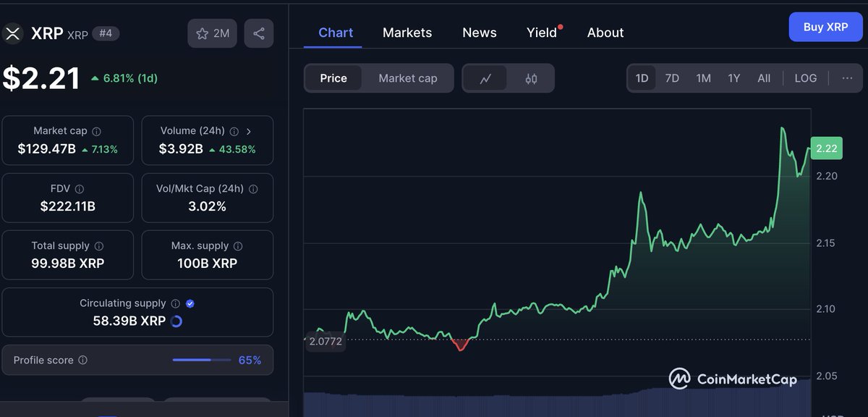Image resolution: width=868 pixels, height=417 pixels.
Task: Show Vol/Mkt Cap (24h) info icon
Action: click(253, 189)
